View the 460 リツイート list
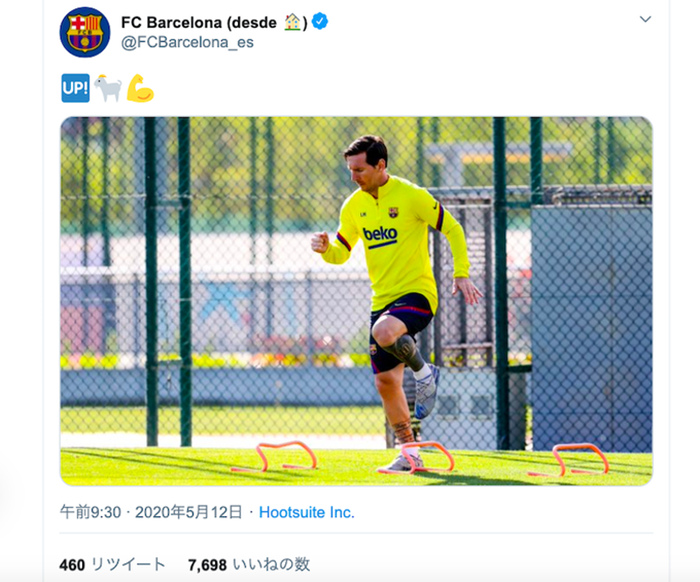The width and height of the screenshot is (700, 582). [112, 565]
